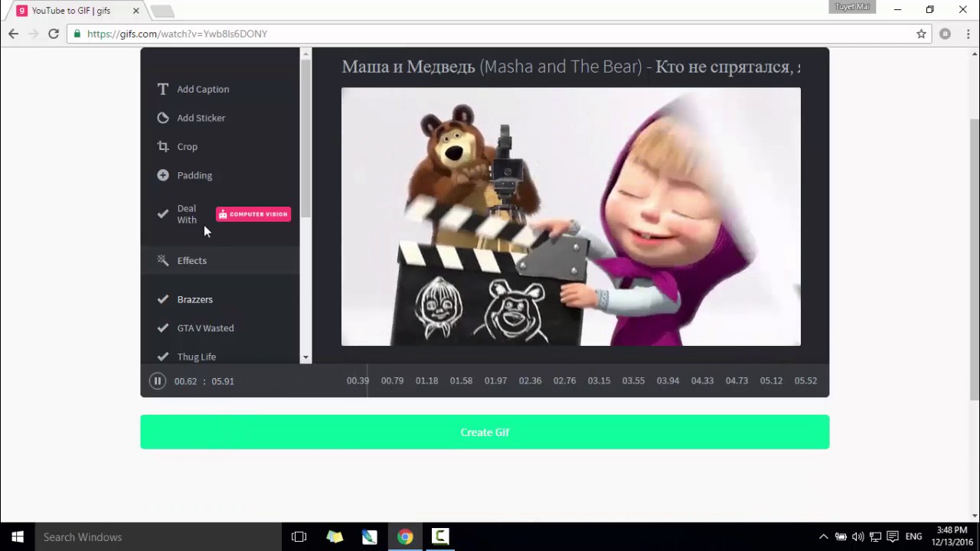Click the browser back arrow
Screen dimensions: 980x551
pos(13,34)
